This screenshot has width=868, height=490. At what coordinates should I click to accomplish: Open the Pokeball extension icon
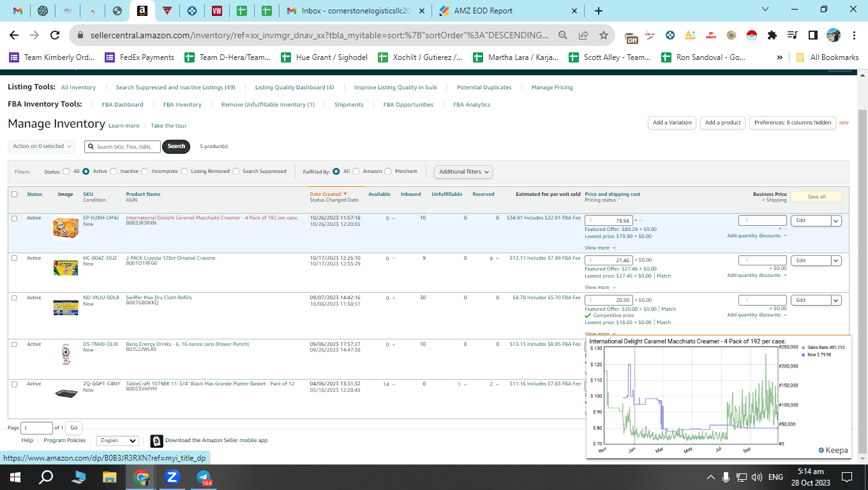752,35
